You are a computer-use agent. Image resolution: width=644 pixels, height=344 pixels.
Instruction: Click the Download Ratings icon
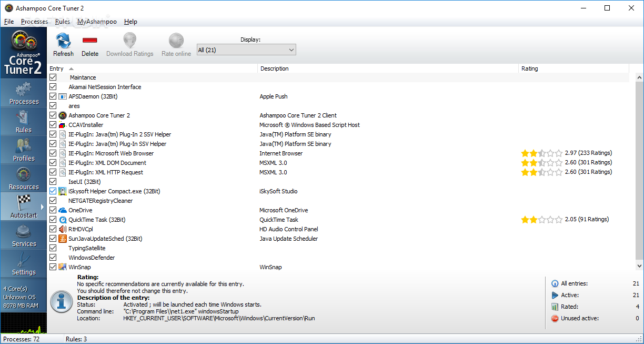coord(130,41)
